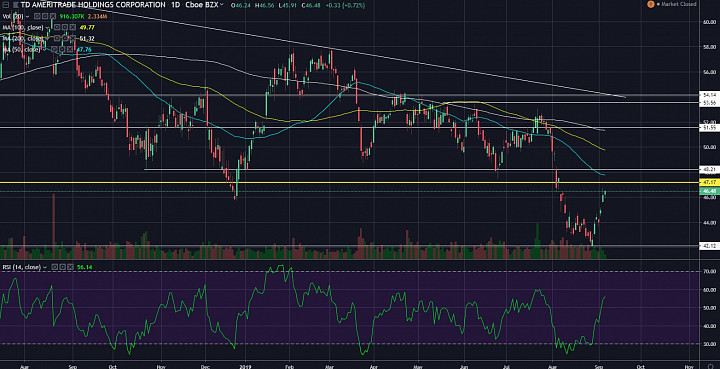The height and width of the screenshot is (369, 720).
Task: Expand the RSI (14, close) legend dropdown arrow
Action: [45, 267]
